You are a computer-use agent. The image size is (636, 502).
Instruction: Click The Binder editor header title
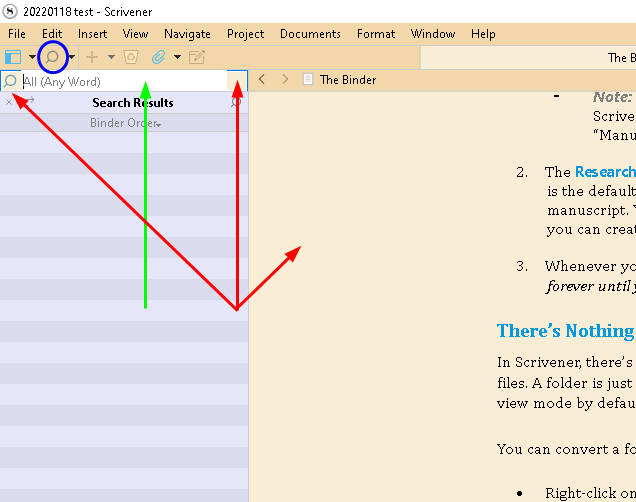(348, 80)
